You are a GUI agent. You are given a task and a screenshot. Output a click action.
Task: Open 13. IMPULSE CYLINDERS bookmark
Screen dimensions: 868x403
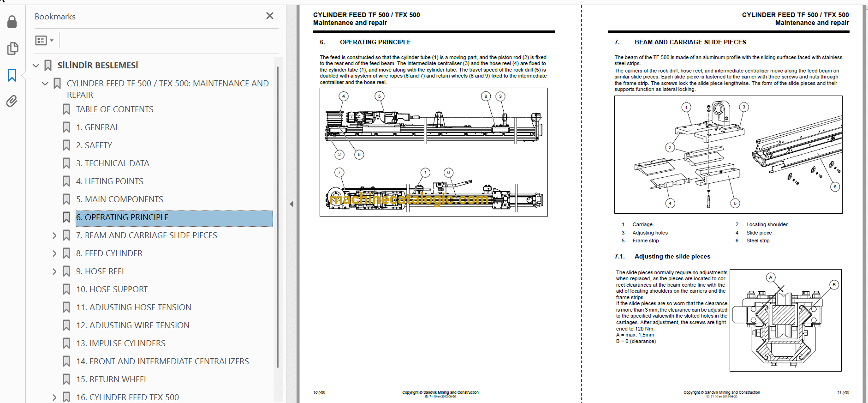(x=120, y=343)
